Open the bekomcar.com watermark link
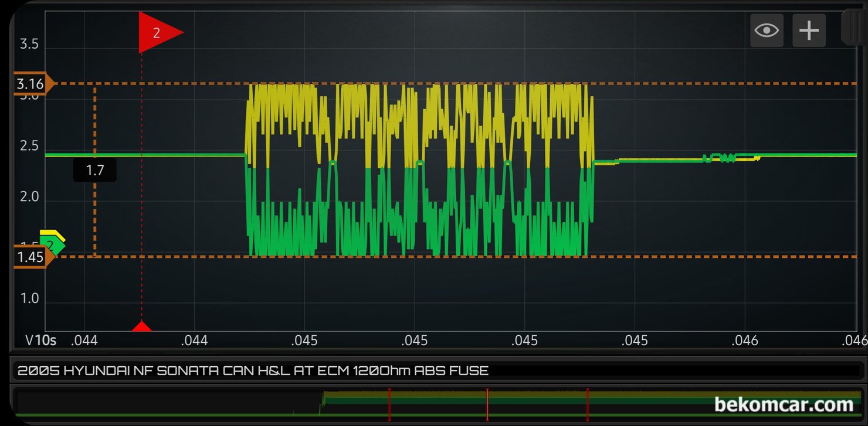 point(784,404)
